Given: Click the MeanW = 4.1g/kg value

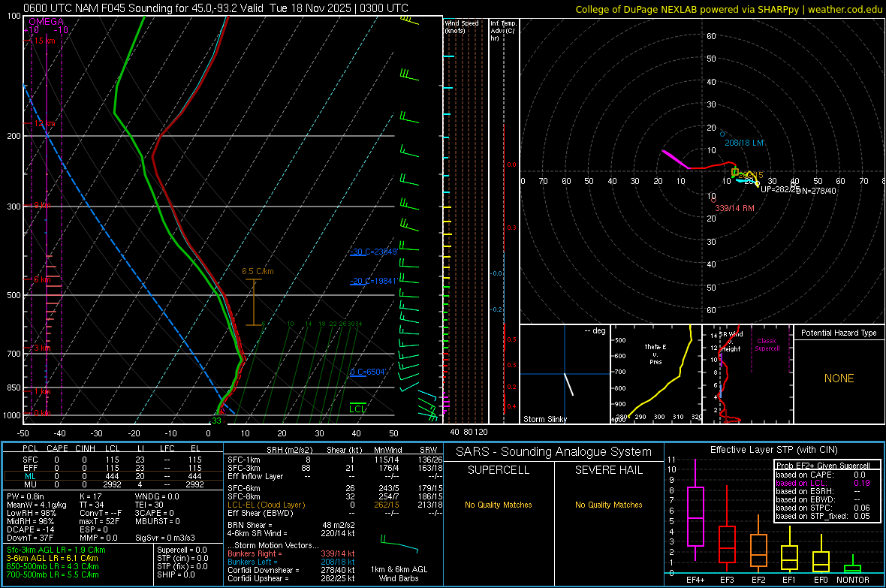Looking at the screenshot, I should [x=37, y=505].
